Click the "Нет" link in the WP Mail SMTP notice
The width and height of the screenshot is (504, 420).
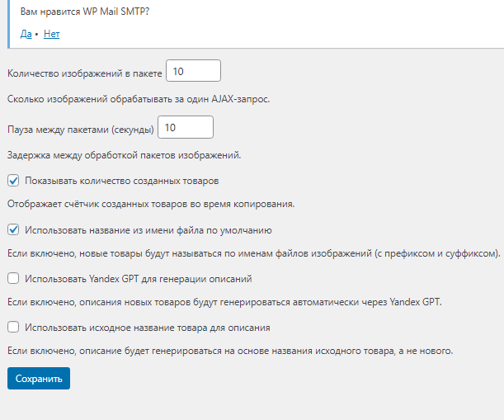pos(51,35)
